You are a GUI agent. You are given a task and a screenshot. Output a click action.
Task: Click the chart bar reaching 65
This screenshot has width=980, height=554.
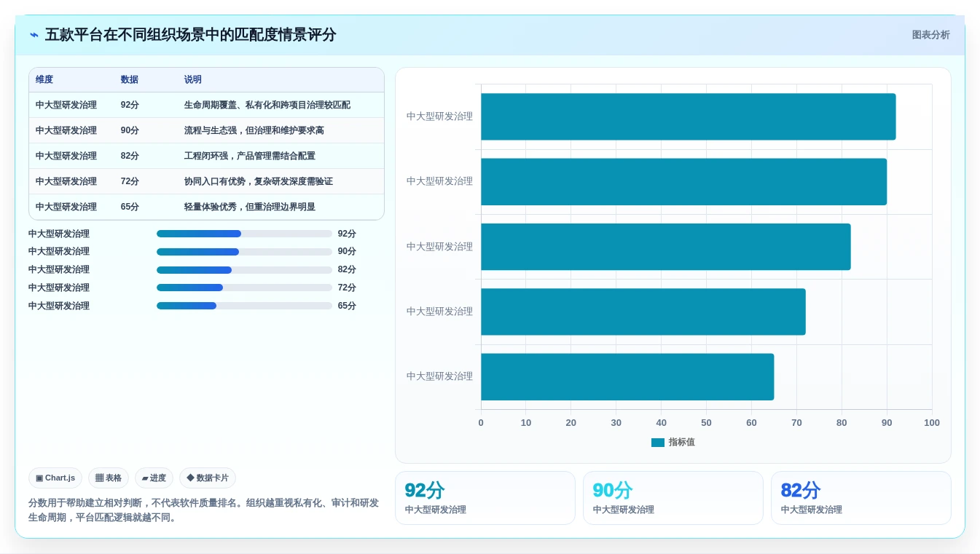coord(627,376)
